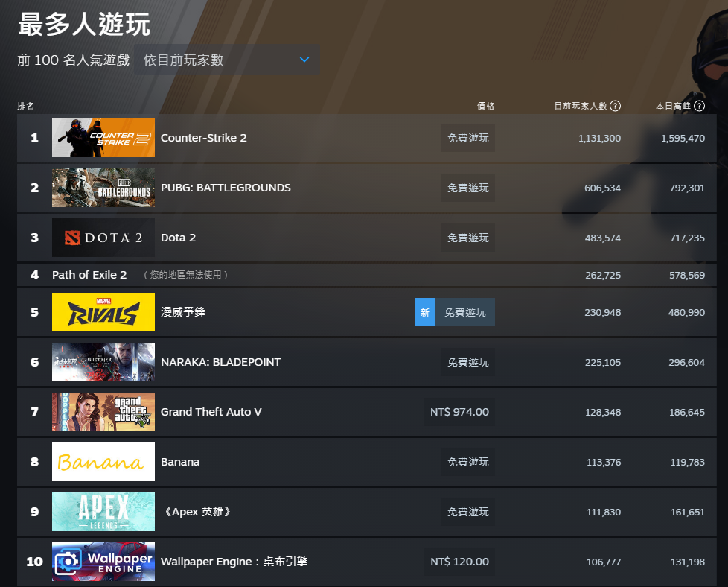Click the 價格 column header
Screen dimensions: 728x587
485,106
